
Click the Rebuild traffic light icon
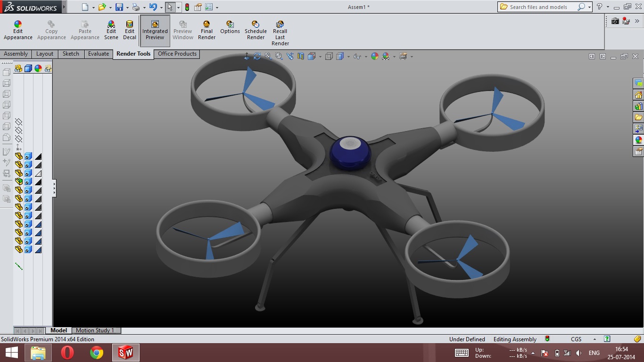pos(187,7)
